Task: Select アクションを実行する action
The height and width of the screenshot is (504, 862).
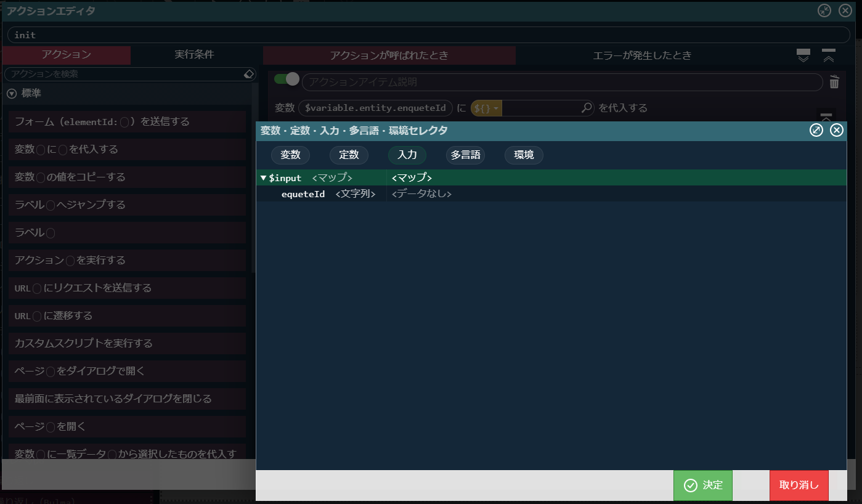Action: click(127, 261)
